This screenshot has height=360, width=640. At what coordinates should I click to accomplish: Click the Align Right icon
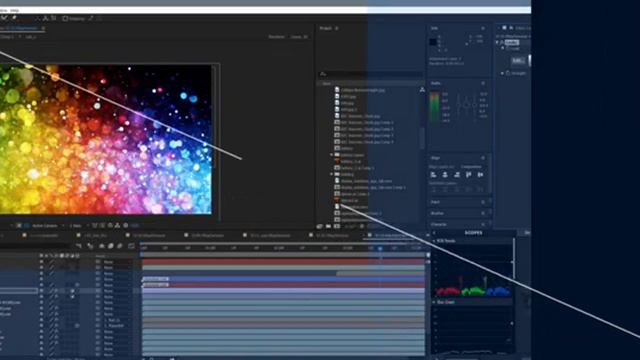pos(457,175)
